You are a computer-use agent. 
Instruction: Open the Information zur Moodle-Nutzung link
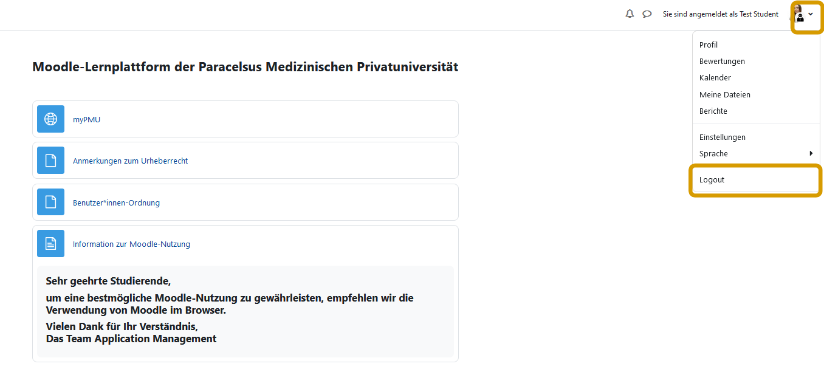(x=131, y=244)
